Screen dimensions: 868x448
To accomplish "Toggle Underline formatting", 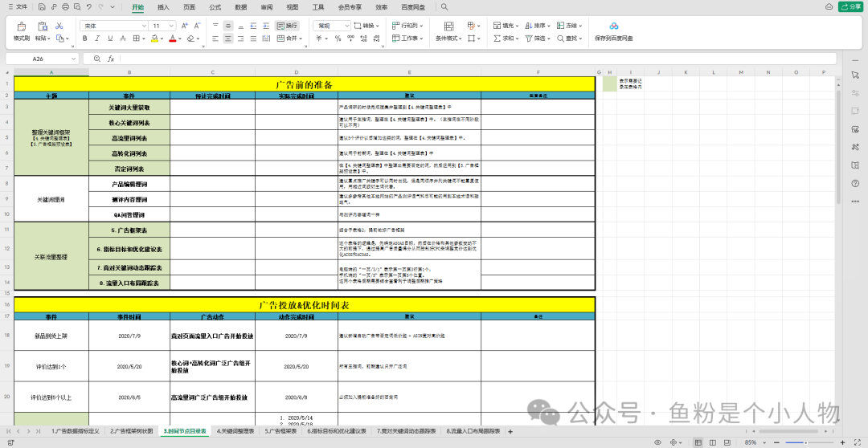I will click(110, 39).
